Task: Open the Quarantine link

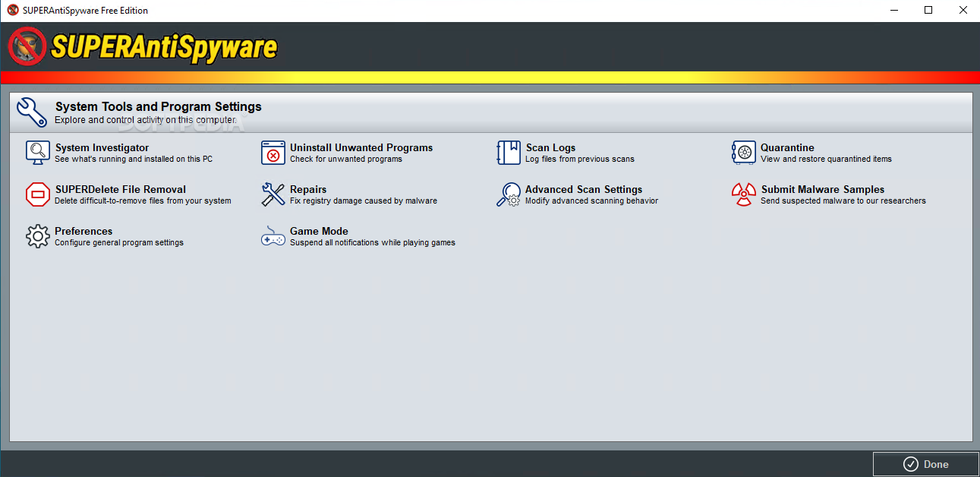Action: tap(787, 147)
